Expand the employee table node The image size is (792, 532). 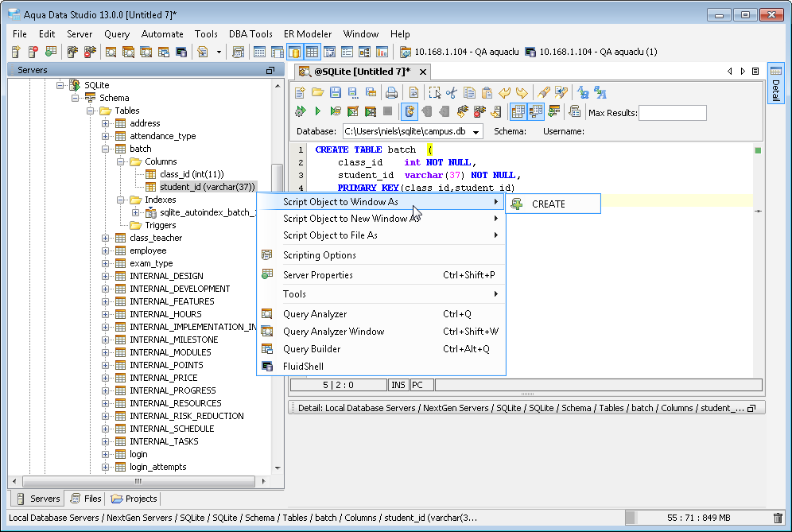105,250
